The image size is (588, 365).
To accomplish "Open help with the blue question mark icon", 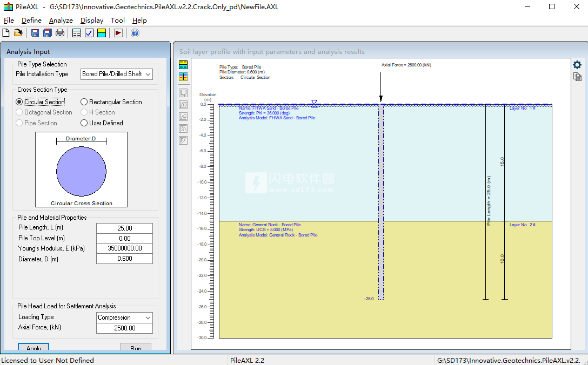I will [x=135, y=33].
